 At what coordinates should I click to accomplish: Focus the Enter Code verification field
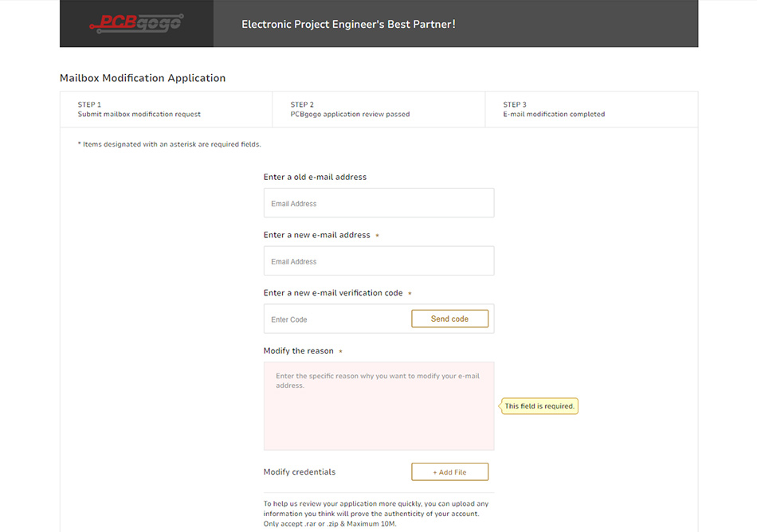[x=337, y=319]
